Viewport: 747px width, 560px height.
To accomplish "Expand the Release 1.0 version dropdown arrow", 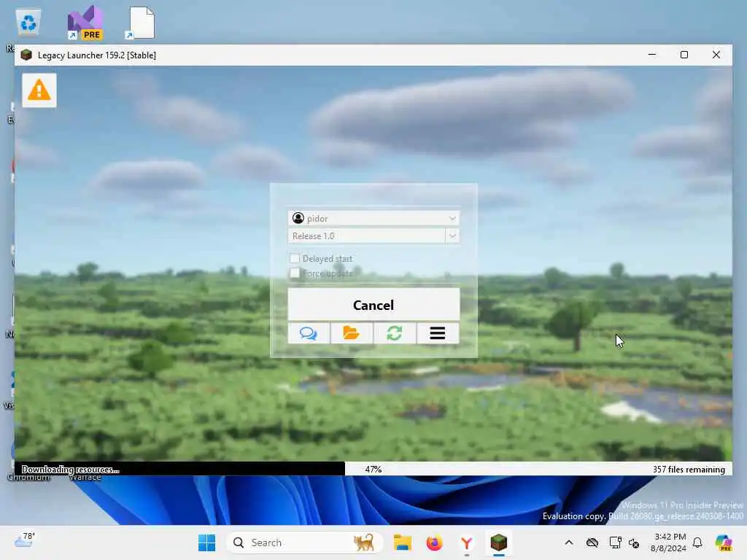I will point(452,236).
